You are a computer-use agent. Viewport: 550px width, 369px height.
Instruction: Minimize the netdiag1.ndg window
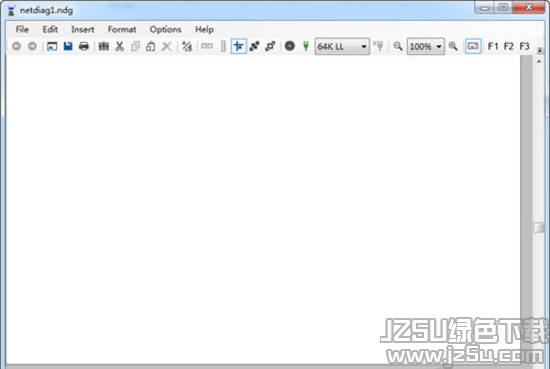[484, 7]
